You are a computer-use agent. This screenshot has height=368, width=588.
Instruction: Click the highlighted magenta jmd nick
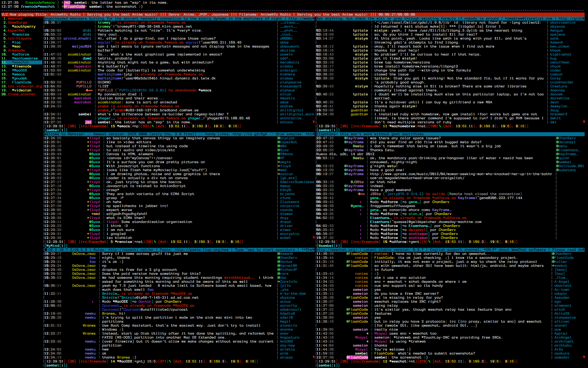pyautogui.click(x=88, y=122)
